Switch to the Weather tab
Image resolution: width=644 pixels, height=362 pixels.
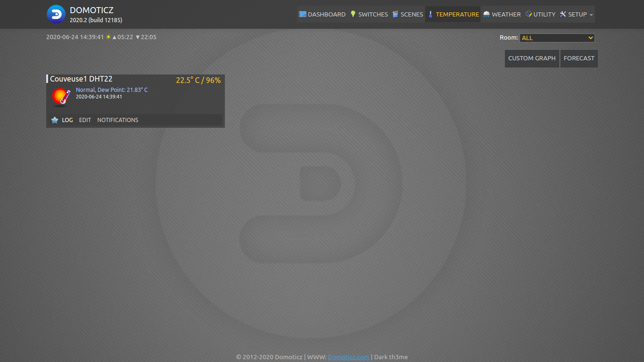point(502,14)
